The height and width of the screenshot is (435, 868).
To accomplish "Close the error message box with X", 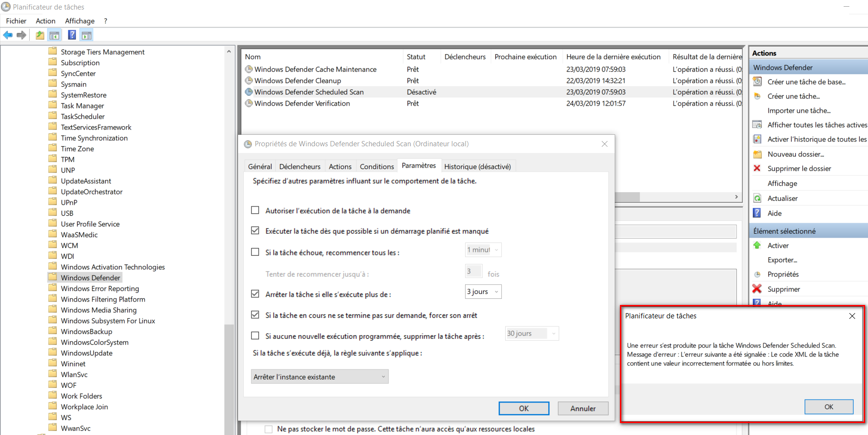I will coord(852,316).
